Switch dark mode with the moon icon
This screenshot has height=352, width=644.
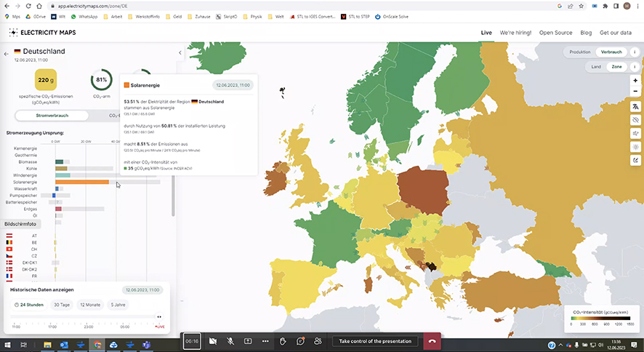pyautogui.click(x=635, y=160)
